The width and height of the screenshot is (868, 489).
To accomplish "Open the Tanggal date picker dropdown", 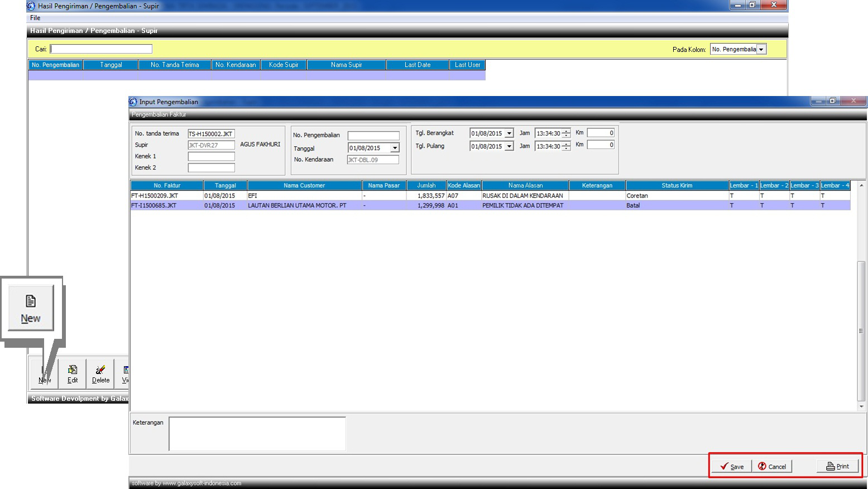I will (395, 148).
